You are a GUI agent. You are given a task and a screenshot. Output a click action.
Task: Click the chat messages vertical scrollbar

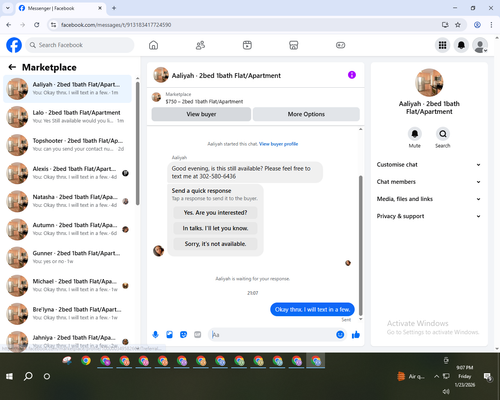(x=360, y=245)
